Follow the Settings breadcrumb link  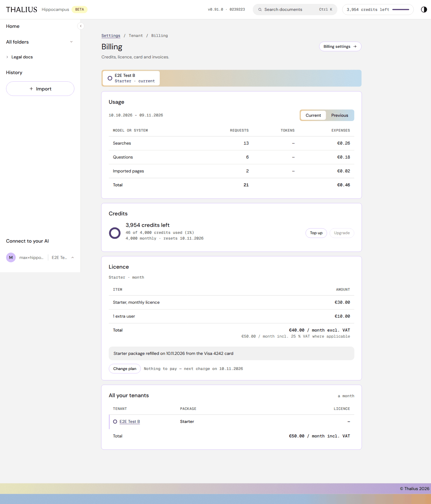click(111, 36)
